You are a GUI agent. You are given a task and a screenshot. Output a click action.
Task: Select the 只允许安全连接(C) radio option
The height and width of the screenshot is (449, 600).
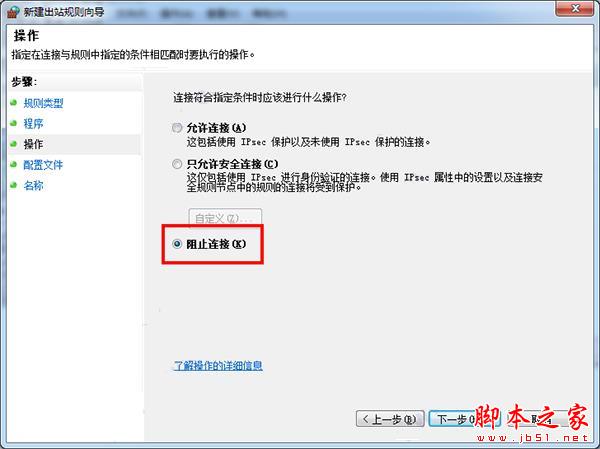coord(177,164)
